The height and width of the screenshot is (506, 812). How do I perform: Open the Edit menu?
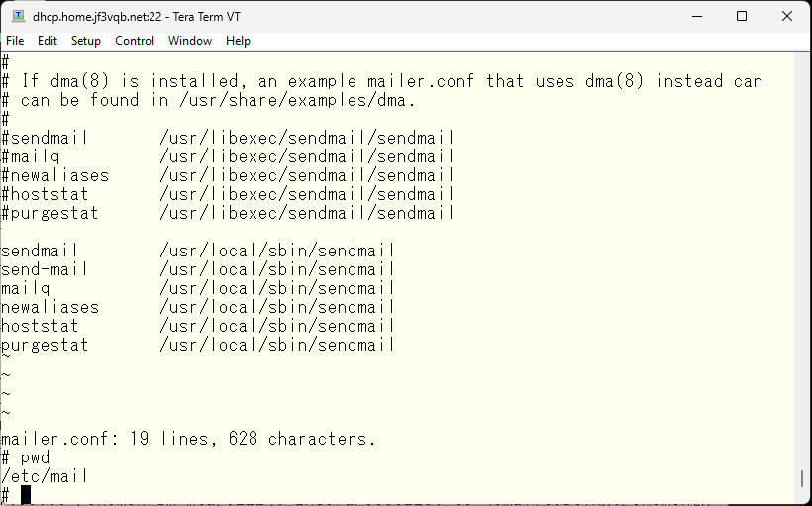[x=48, y=41]
